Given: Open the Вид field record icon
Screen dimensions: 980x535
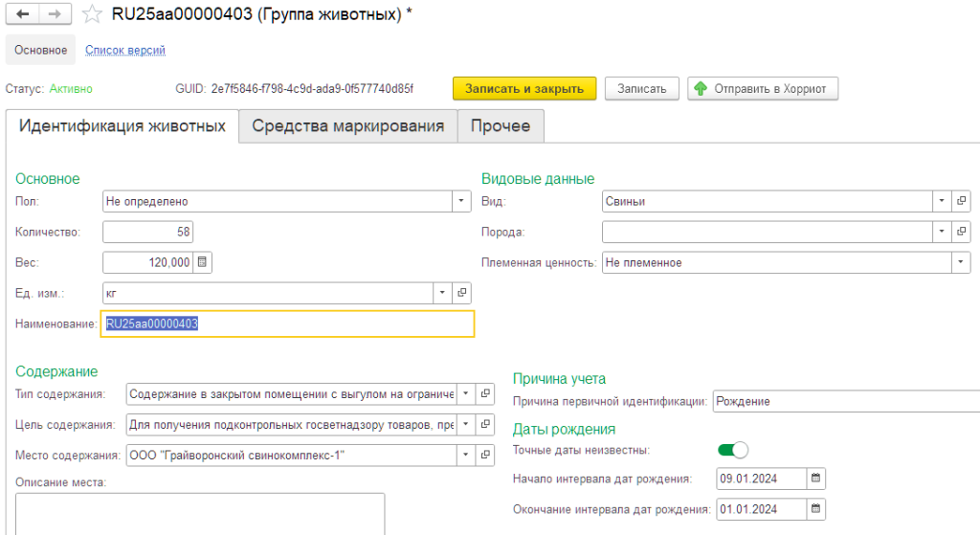Looking at the screenshot, I should [962, 202].
